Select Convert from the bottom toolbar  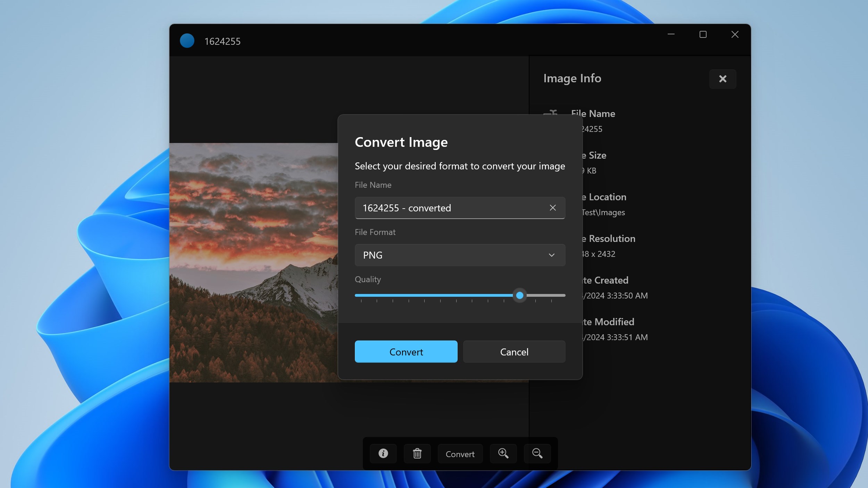460,454
